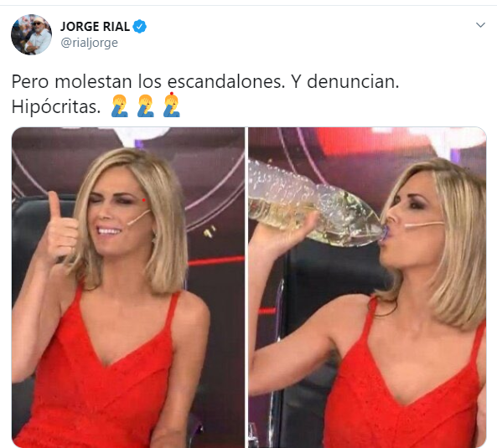Image resolution: width=497 pixels, height=448 pixels.
Task: Select the second facepalm emoji
Action: (146, 106)
